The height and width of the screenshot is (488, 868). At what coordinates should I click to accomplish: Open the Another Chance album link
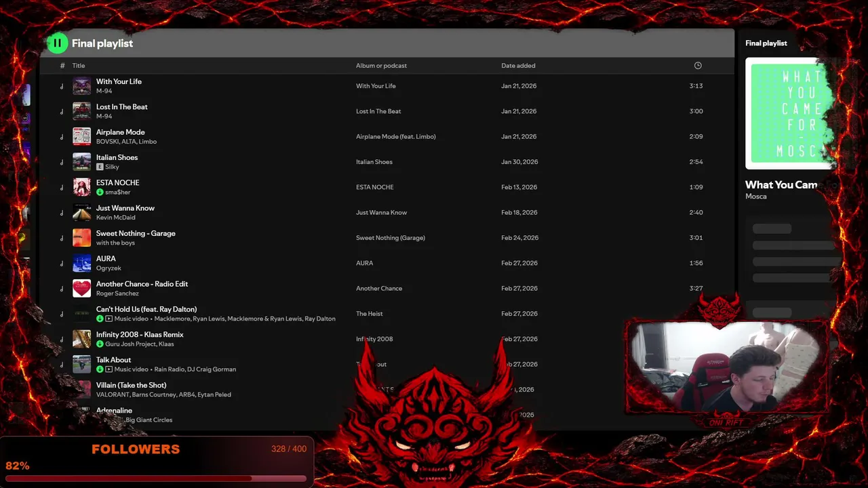pos(379,289)
